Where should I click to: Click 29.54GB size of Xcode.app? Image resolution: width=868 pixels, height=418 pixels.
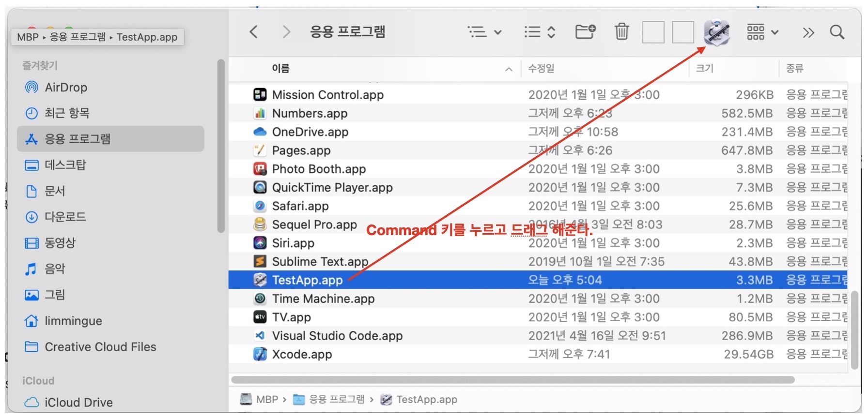point(748,355)
